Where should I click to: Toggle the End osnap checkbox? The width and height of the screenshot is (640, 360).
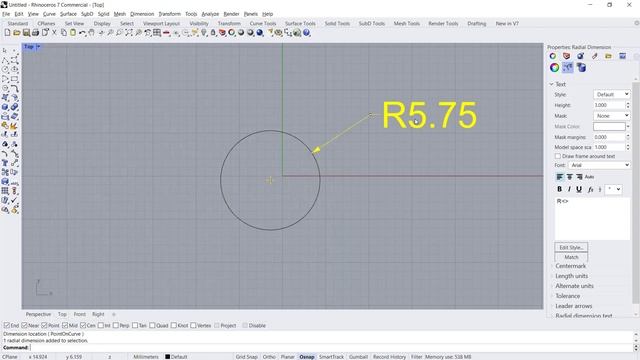tap(7, 325)
